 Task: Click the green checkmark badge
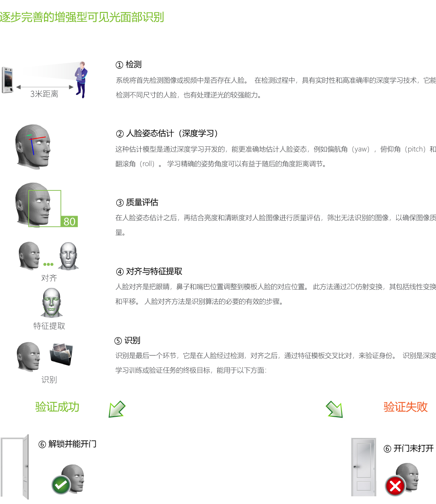coord(61,485)
